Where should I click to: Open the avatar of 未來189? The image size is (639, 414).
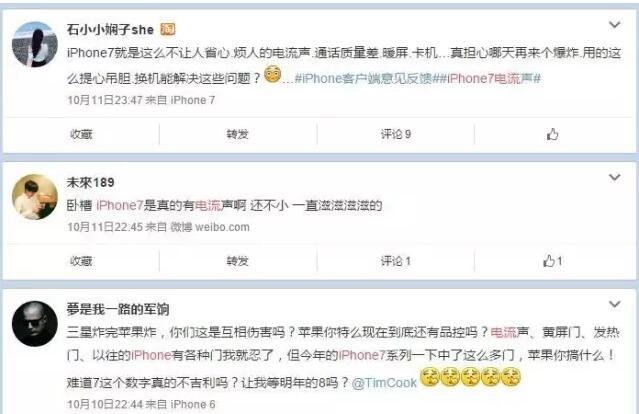[x=35, y=197]
